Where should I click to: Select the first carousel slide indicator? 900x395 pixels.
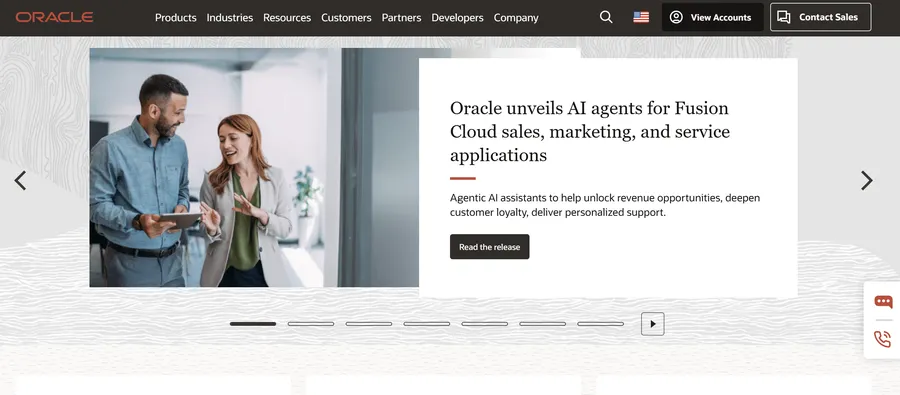253,324
